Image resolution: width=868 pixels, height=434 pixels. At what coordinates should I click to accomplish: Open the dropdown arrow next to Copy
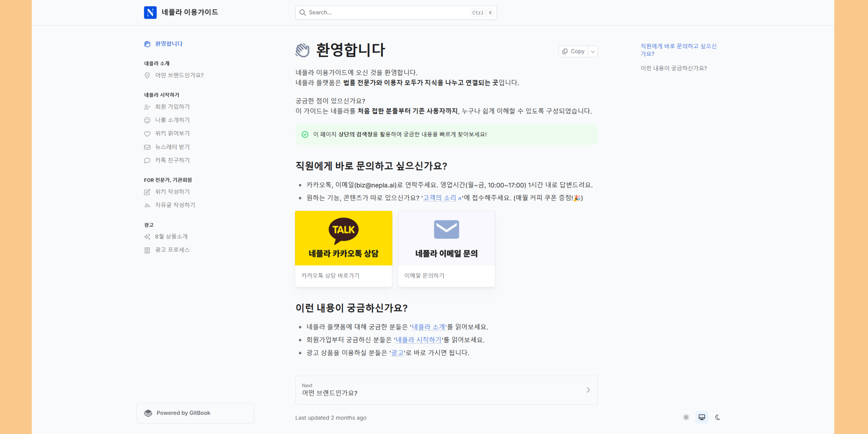click(593, 52)
